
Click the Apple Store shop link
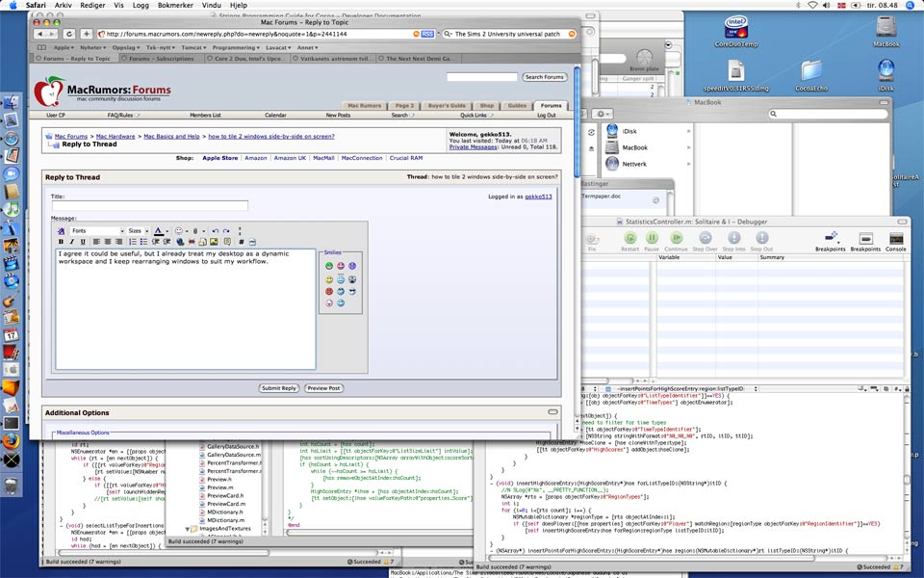[219, 158]
